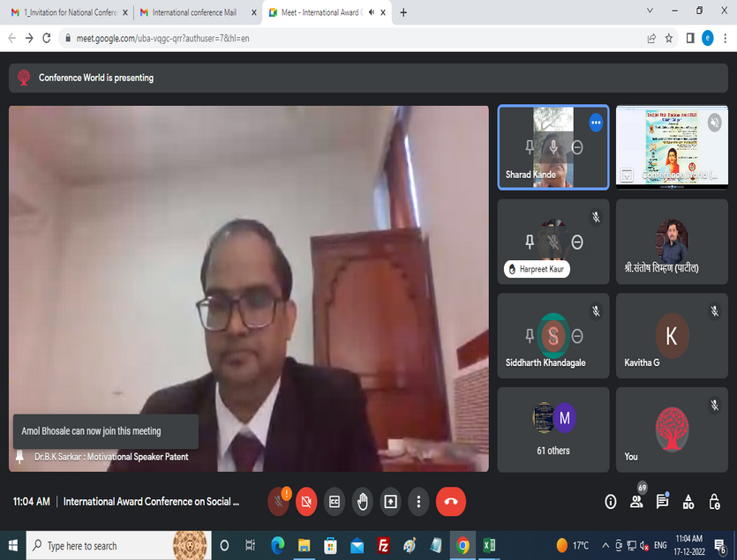Open host controls lock icon
737x560 pixels.
pyautogui.click(x=714, y=502)
